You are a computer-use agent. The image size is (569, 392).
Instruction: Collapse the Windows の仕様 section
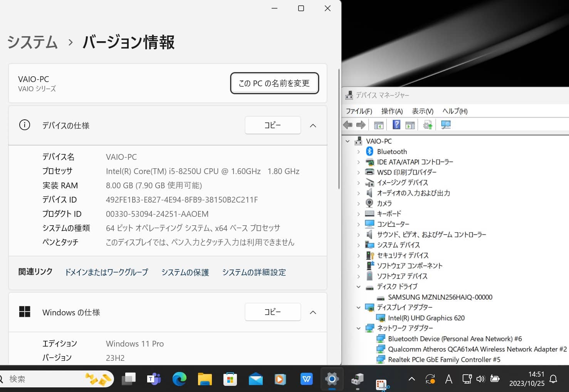coord(313,312)
